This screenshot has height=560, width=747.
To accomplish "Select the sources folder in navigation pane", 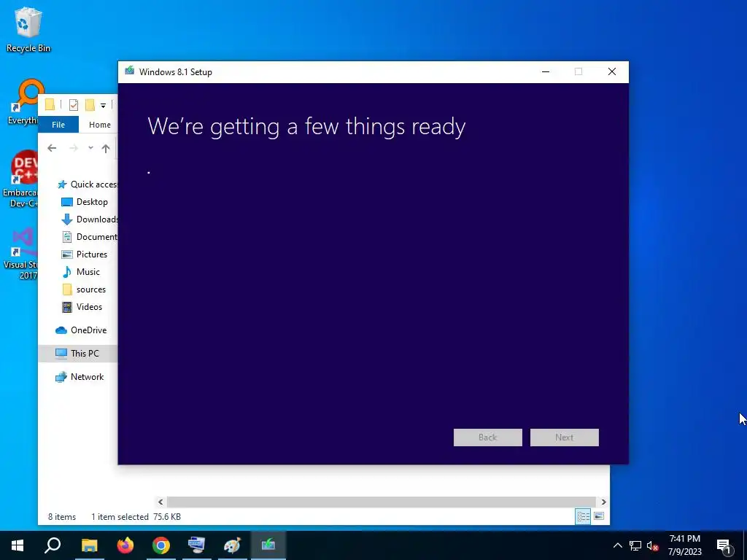I will point(83,289).
